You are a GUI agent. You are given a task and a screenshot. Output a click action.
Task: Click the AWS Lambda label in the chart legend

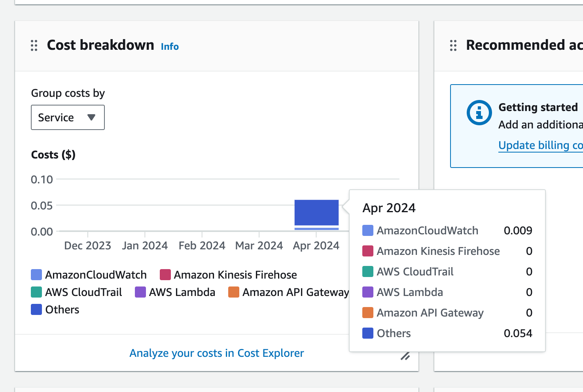(182, 292)
